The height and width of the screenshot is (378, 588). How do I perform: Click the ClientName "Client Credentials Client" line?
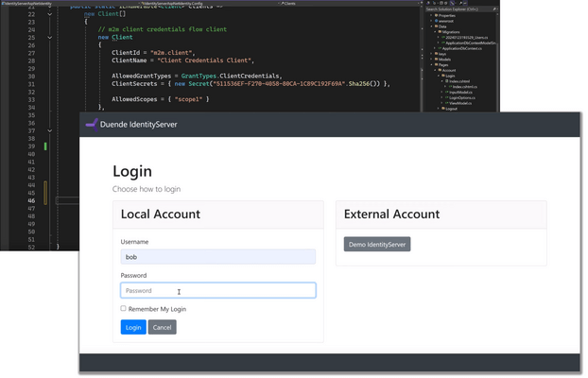pyautogui.click(x=183, y=60)
